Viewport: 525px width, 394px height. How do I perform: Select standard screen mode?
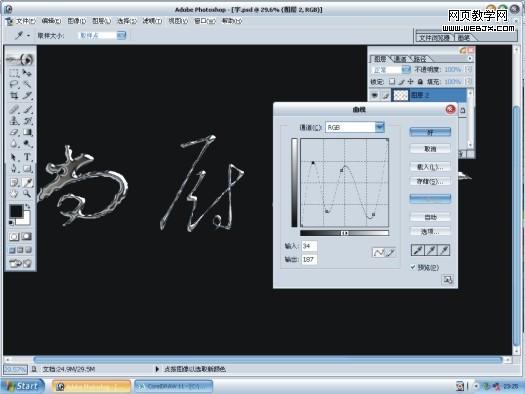click(12, 250)
